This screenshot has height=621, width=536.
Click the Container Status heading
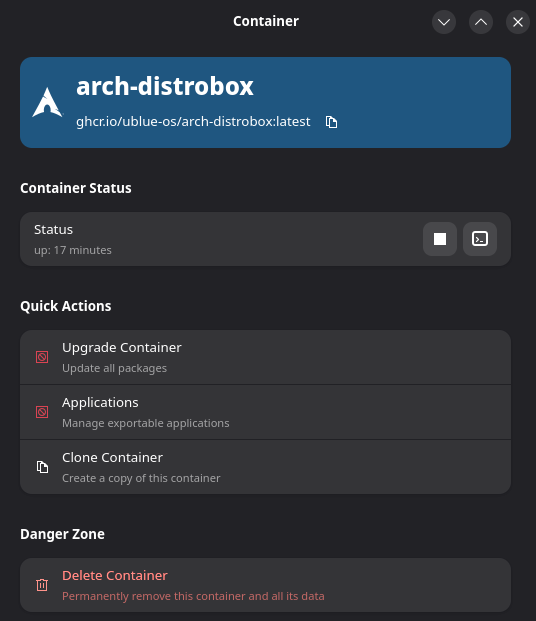[x=76, y=188]
